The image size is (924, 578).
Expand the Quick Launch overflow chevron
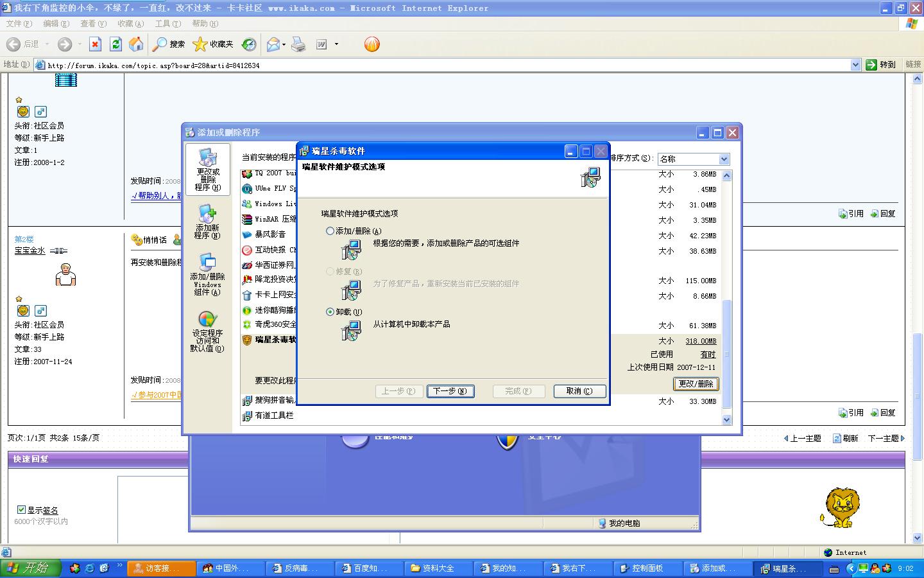click(119, 566)
